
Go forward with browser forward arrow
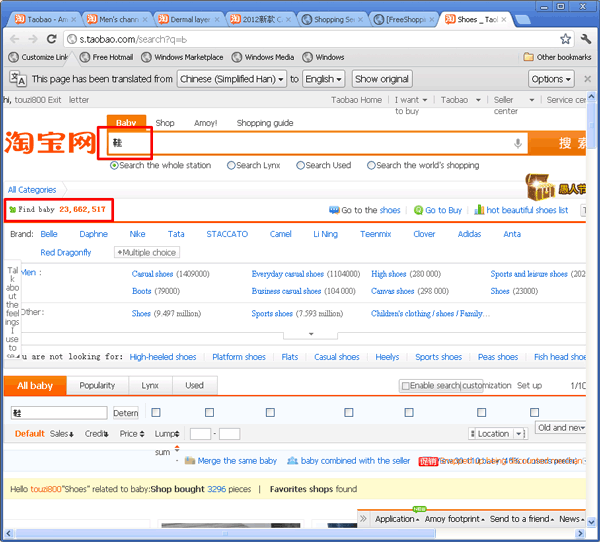point(33,39)
